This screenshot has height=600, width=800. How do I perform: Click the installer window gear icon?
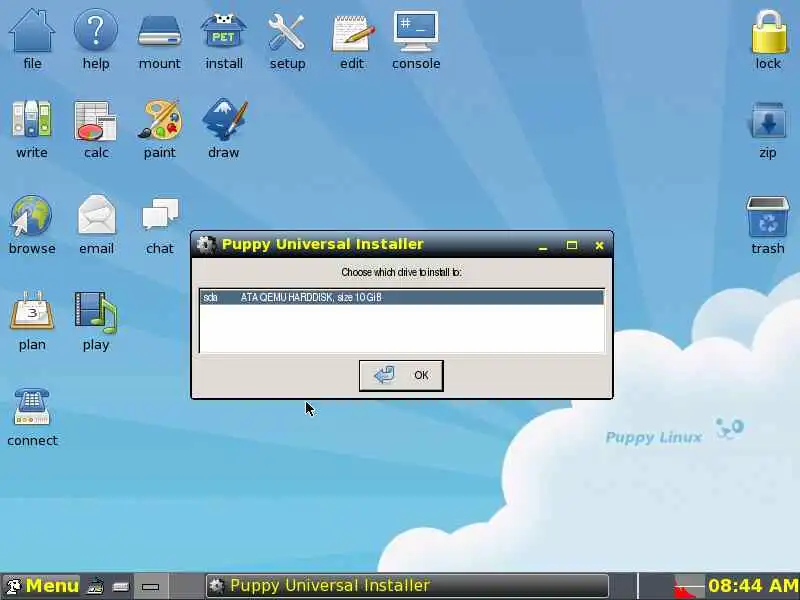(206, 244)
